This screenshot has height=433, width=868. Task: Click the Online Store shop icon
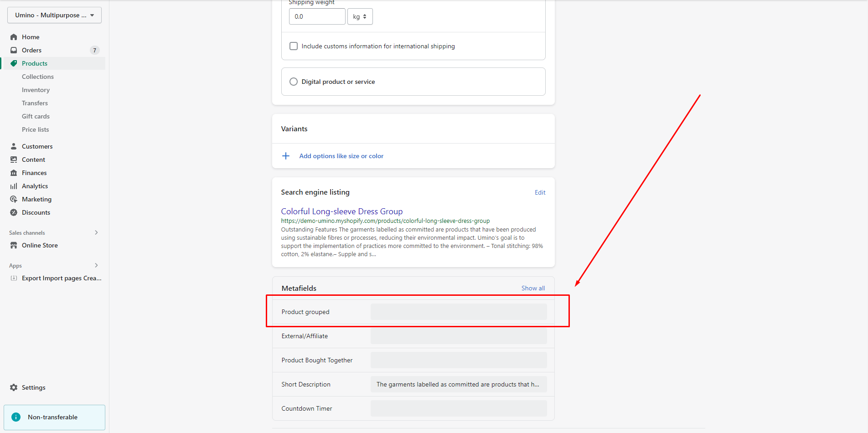click(x=14, y=245)
